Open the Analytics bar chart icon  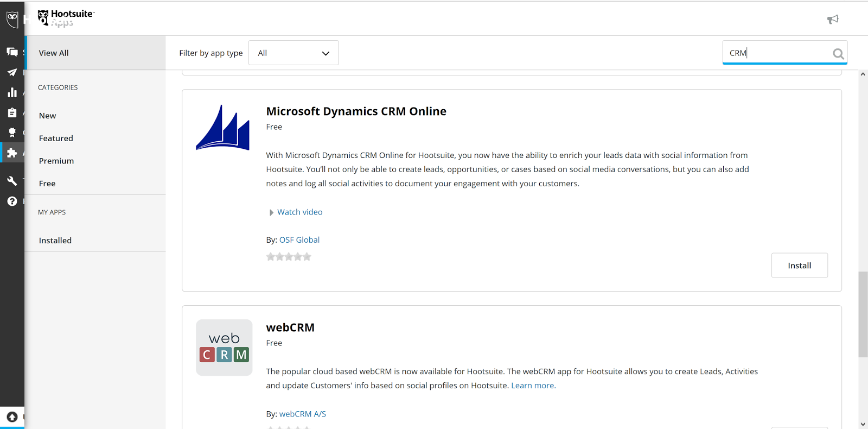coord(12,92)
